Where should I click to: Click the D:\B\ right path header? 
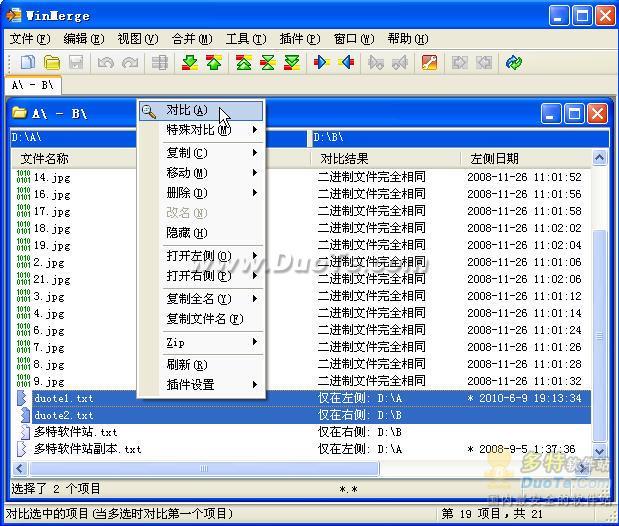point(460,137)
